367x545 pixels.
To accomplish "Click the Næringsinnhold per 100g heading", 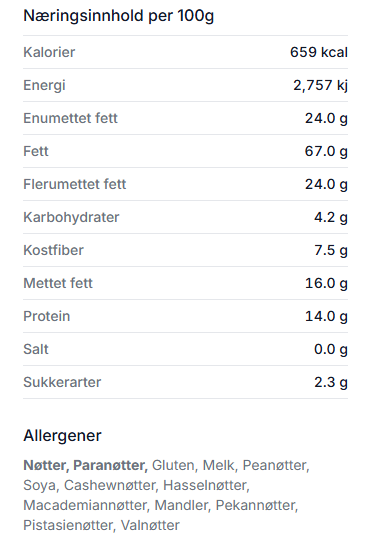I will click(119, 16).
